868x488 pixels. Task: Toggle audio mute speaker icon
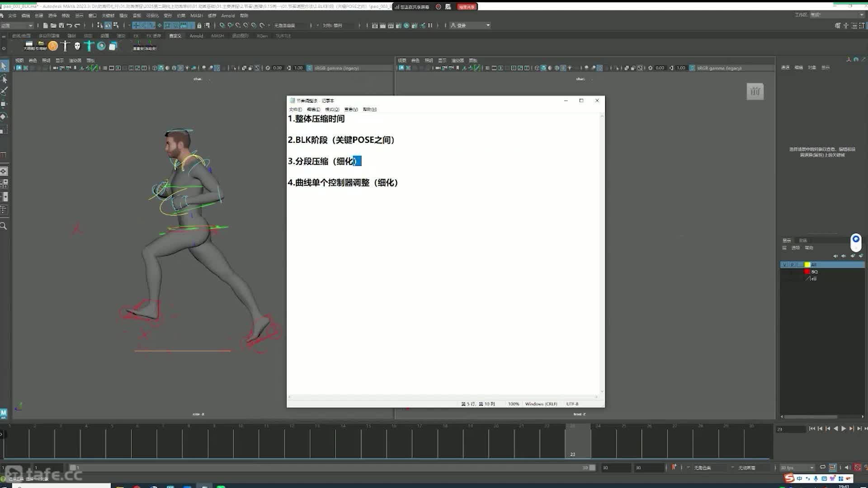pyautogui.click(x=848, y=467)
